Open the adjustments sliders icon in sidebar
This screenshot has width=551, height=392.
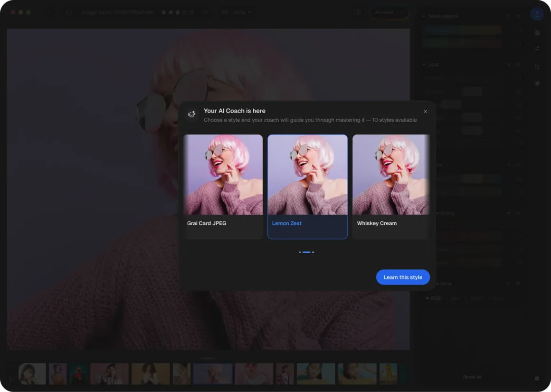coord(537,48)
